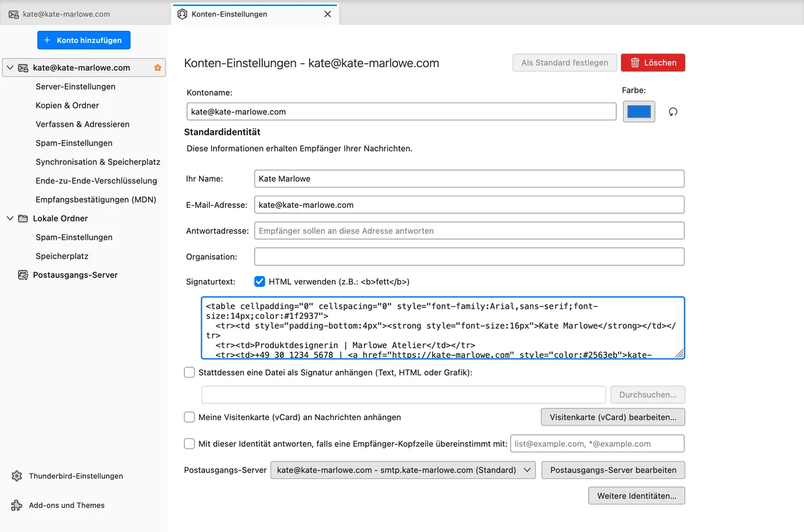Click Als Standard festlegen button
The width and height of the screenshot is (804, 532).
pyautogui.click(x=565, y=62)
